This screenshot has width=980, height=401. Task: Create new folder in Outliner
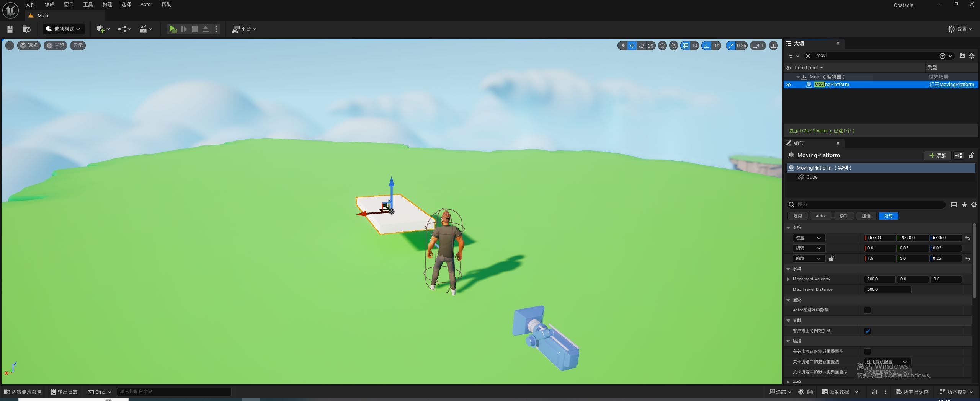(x=962, y=56)
